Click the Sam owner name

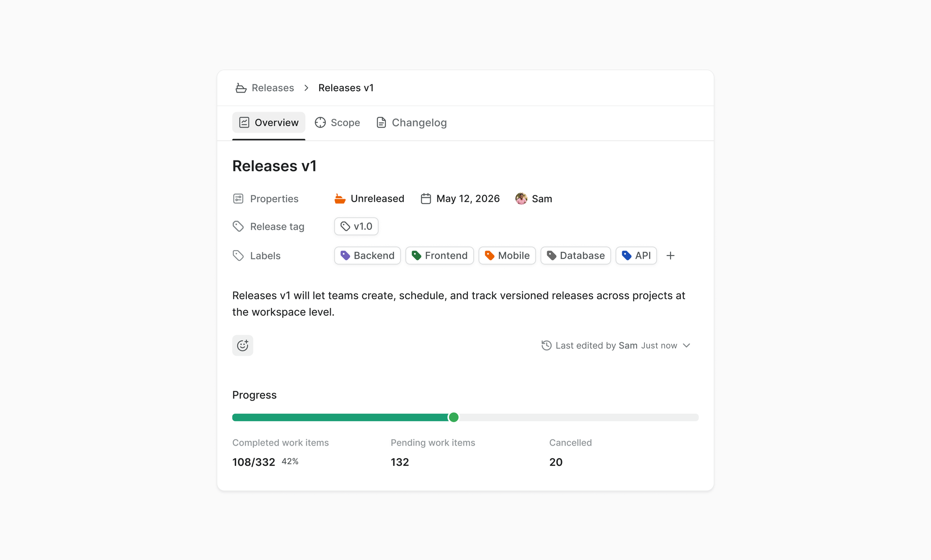(x=542, y=199)
